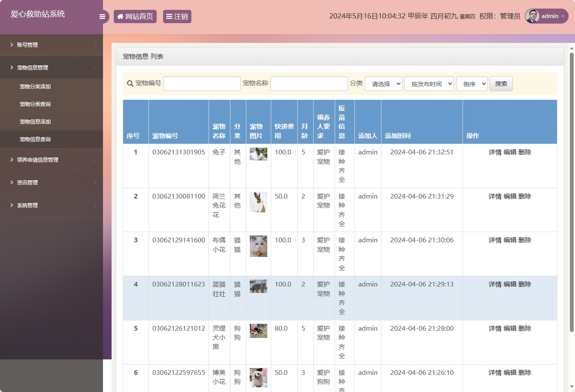Image resolution: width=575 pixels, height=392 pixels.
Task: Click the rabbit photo thumbnail in row one
Action: (x=258, y=153)
